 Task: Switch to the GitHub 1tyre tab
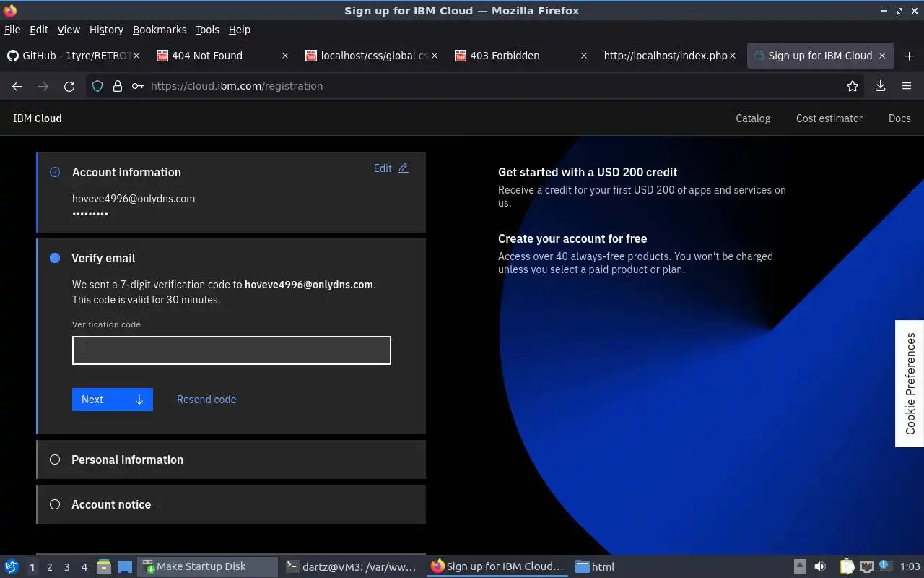pos(72,56)
